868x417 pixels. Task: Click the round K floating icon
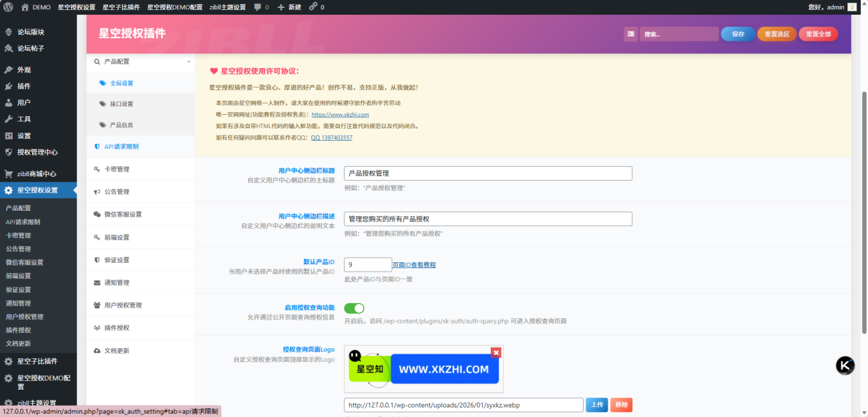(845, 366)
